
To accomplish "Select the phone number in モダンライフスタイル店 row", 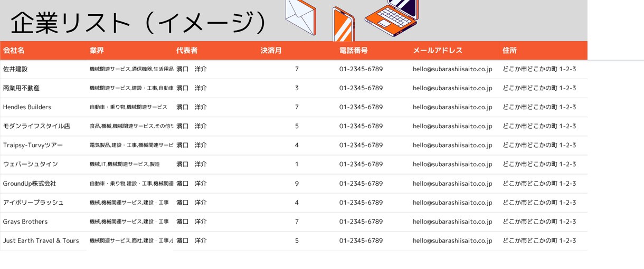I will [361, 126].
